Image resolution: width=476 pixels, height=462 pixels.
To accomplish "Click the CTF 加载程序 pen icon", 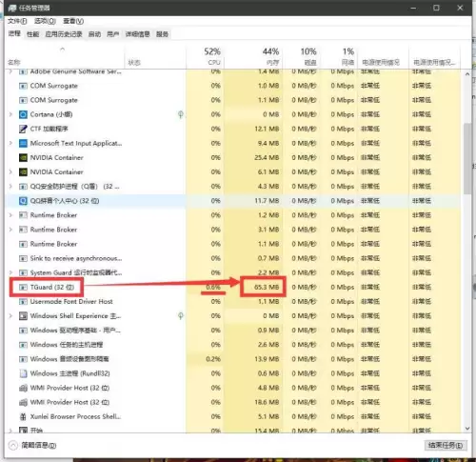I will pos(23,129).
